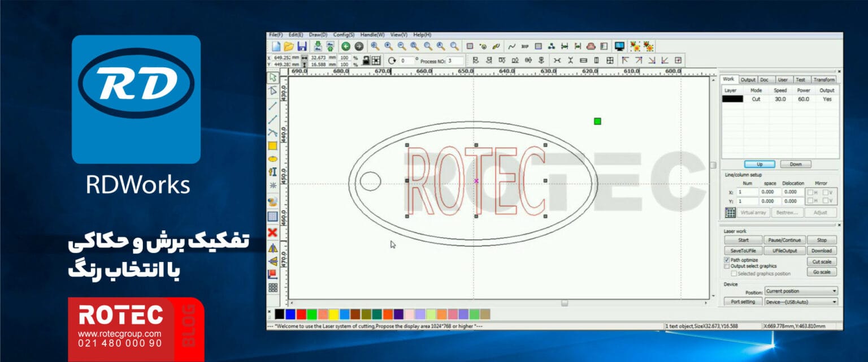Screen dimensions: 868x362
Task: Click the Process NO input field
Action: pos(455,60)
